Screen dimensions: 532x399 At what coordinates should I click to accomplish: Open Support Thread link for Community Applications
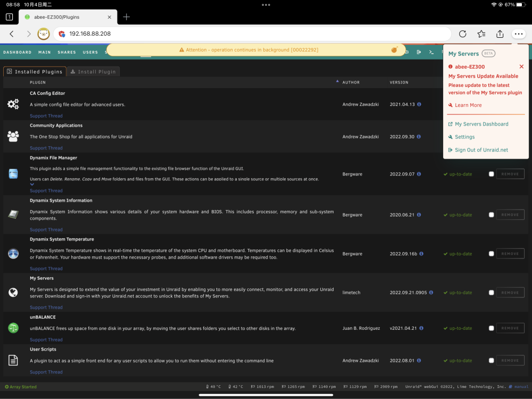[x=46, y=148]
